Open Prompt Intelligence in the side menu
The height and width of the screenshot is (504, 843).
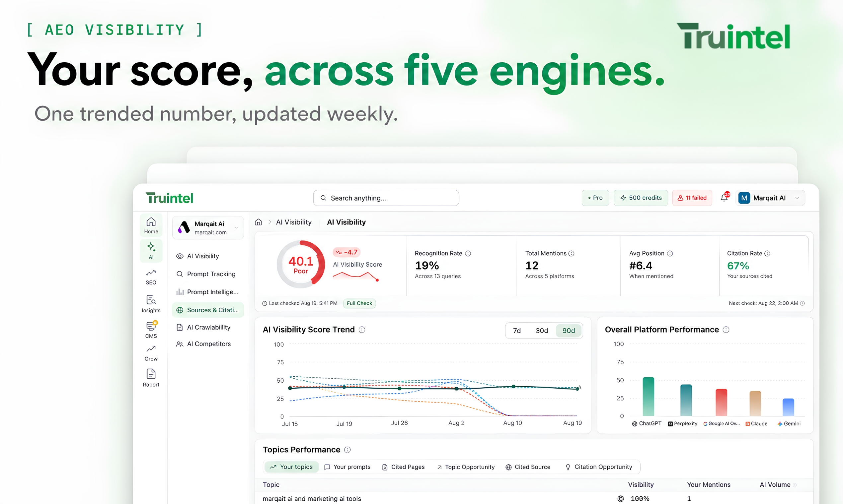(x=208, y=292)
